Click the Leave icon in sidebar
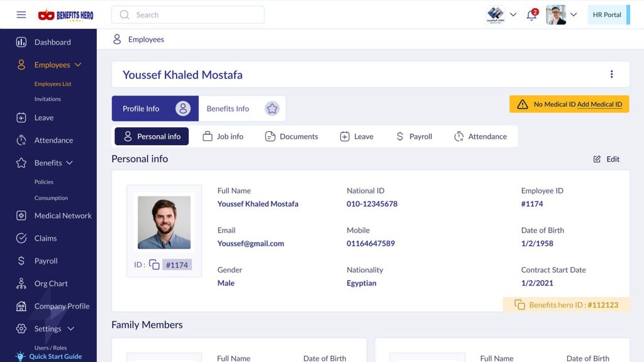Image resolution: width=644 pixels, height=362 pixels. point(21,118)
